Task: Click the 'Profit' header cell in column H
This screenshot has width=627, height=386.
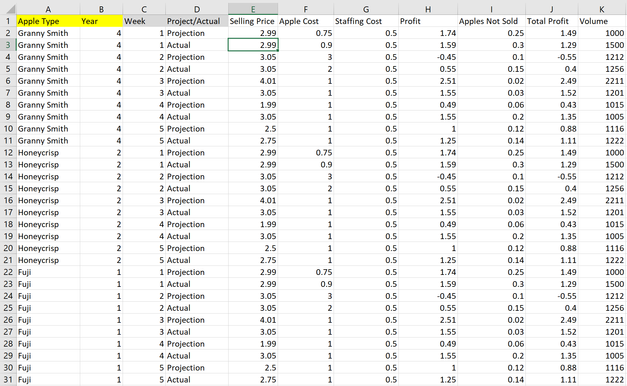Action: pos(428,21)
